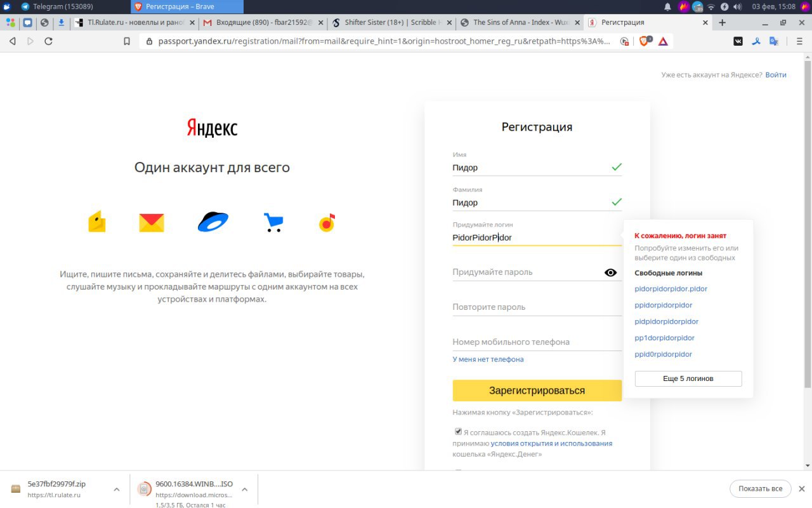Viewport: 812px width, 508px height.
Task: Open the notifications bell in system tray
Action: click(x=667, y=6)
